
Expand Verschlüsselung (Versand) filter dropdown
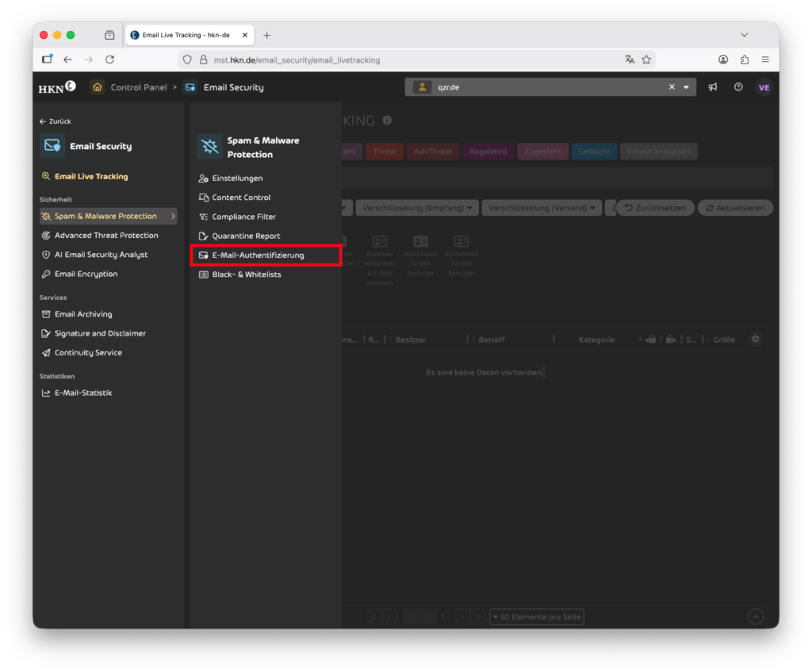click(542, 208)
